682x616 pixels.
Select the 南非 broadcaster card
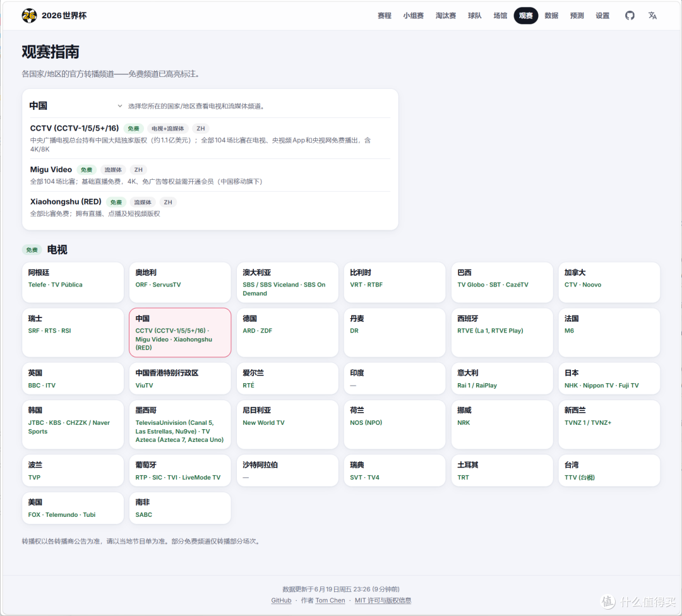(180, 508)
